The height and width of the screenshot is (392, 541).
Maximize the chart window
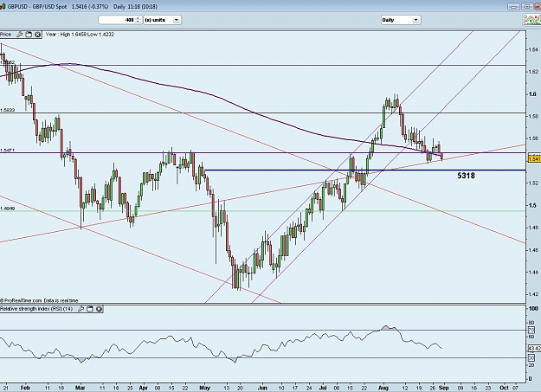tap(527, 7)
